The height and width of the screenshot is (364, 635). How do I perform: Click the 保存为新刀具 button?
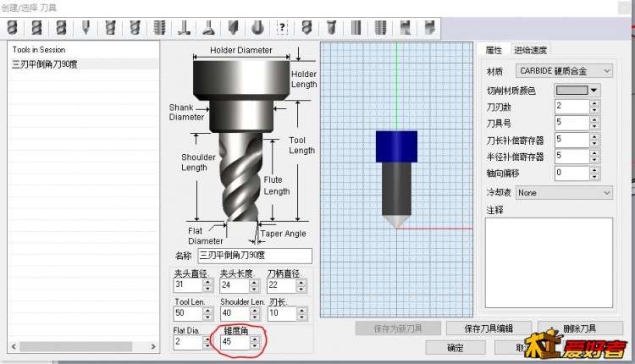pos(398,328)
